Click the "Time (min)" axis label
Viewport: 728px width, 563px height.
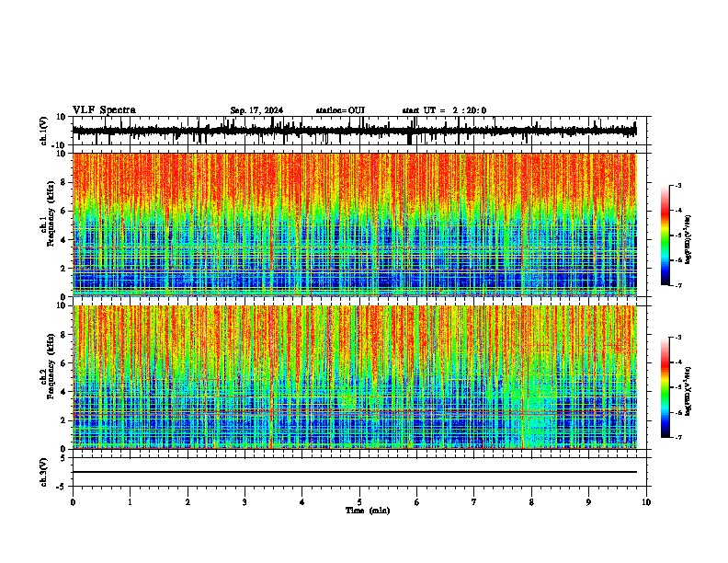pyautogui.click(x=368, y=511)
